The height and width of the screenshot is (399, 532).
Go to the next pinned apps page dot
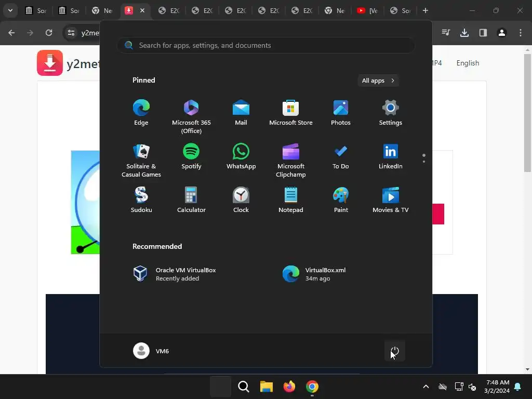424,162
